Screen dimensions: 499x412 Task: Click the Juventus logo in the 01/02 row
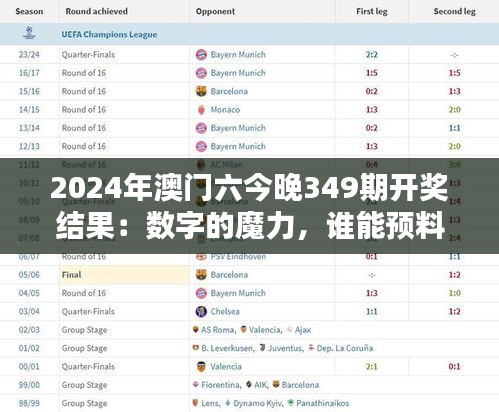pos(263,348)
